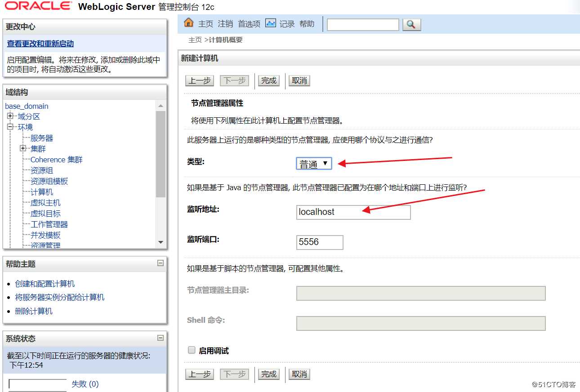Viewport: 580px width, 392px height.
Task: Focus the 监听端口 5556 field
Action: (x=320, y=242)
